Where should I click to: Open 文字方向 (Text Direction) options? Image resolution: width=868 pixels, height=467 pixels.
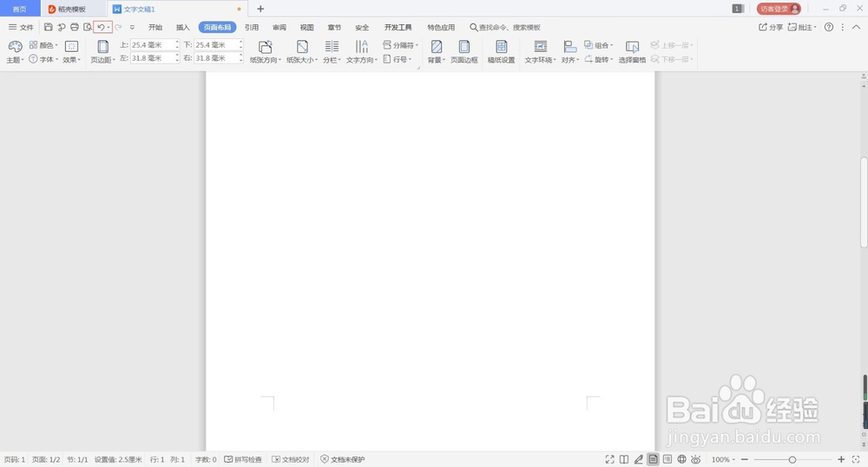(x=361, y=52)
